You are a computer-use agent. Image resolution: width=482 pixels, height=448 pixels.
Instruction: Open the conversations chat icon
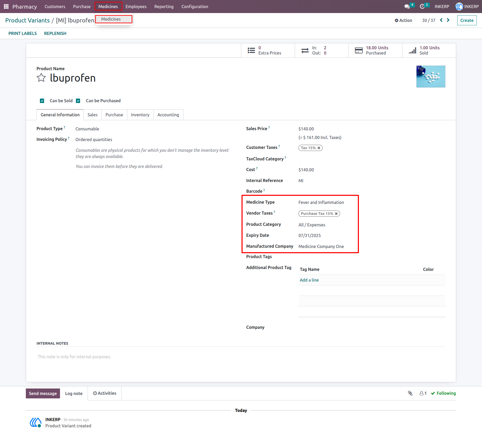coord(407,7)
